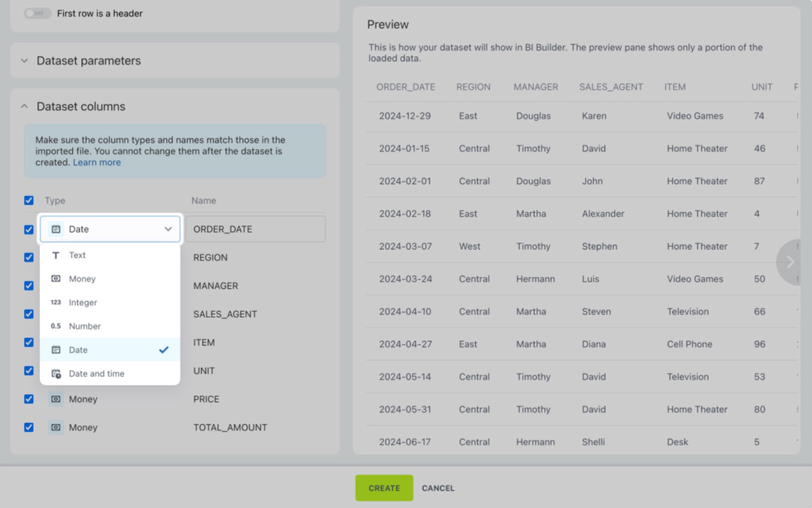Uncheck the TOTAL_AMOUNT column checkbox
This screenshot has width=812, height=508.
point(29,427)
